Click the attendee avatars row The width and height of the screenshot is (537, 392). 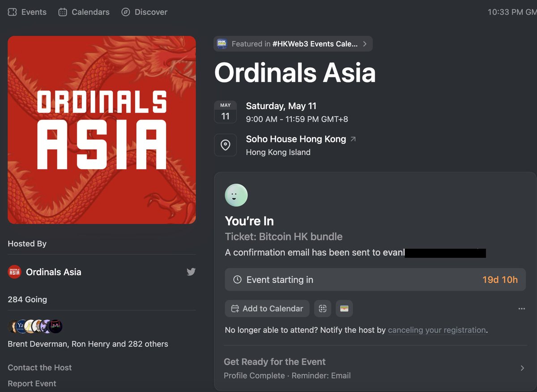pyautogui.click(x=35, y=326)
